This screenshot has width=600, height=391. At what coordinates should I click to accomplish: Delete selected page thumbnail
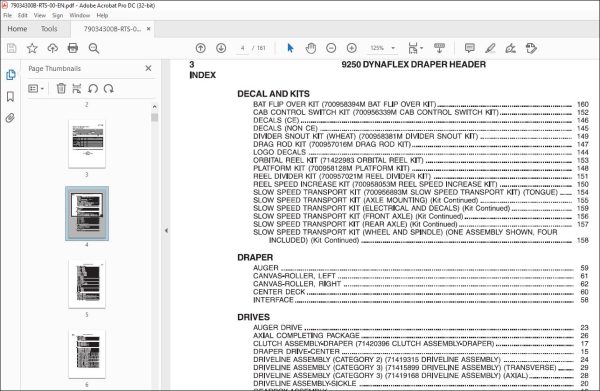(61, 89)
